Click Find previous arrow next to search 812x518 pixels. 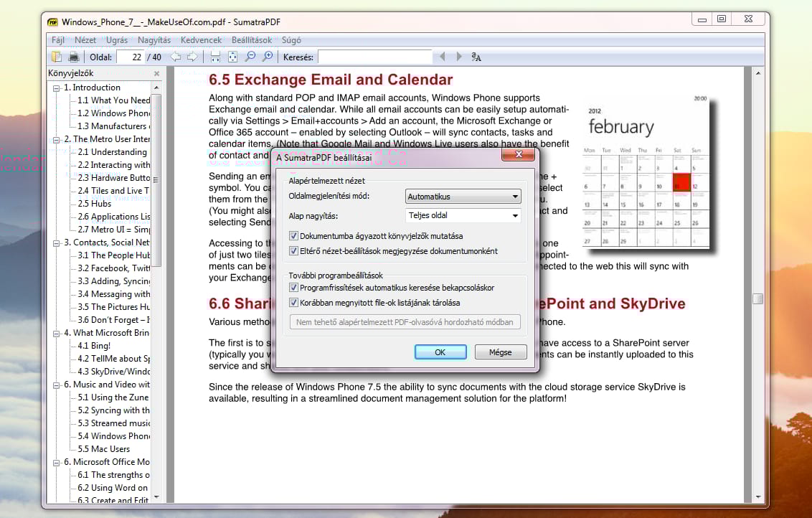click(x=443, y=57)
